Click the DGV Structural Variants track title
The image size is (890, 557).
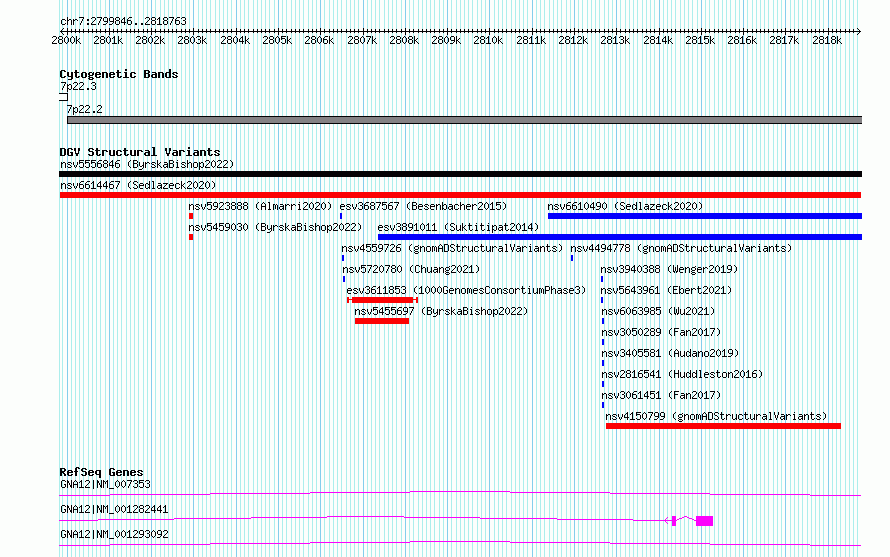(140, 152)
